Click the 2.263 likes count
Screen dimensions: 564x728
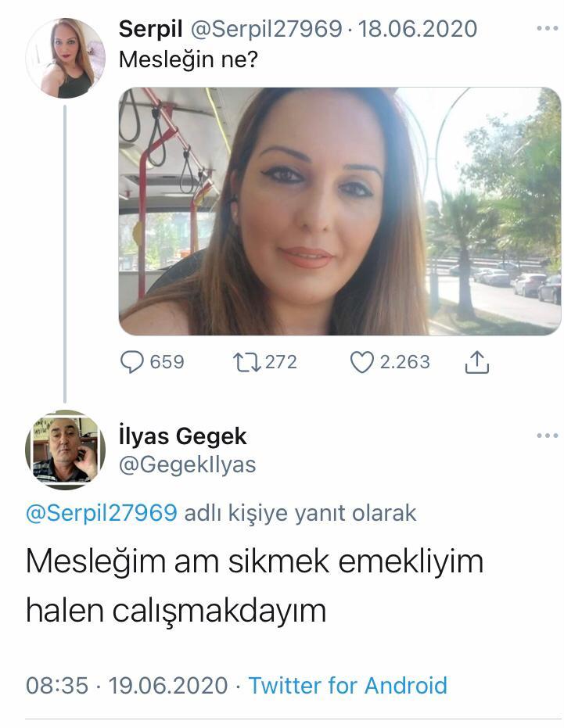click(404, 362)
